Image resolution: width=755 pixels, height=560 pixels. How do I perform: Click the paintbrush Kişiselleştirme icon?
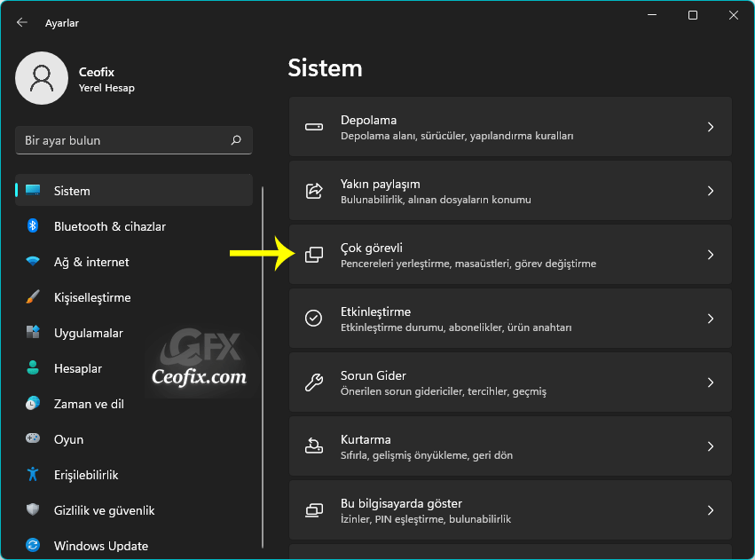click(33, 296)
